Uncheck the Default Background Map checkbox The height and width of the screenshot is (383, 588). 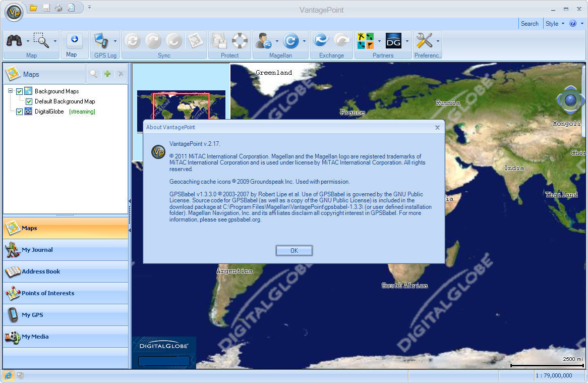(x=29, y=101)
